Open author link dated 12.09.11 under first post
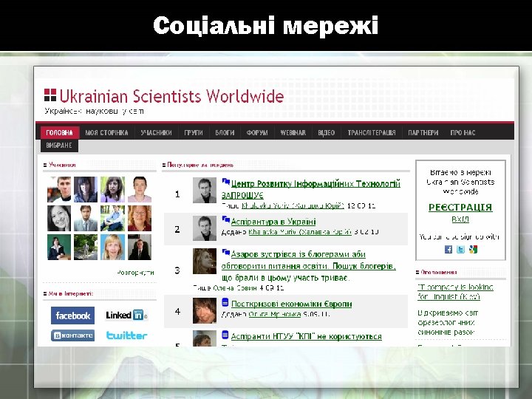532x399 pixels. pos(293,205)
